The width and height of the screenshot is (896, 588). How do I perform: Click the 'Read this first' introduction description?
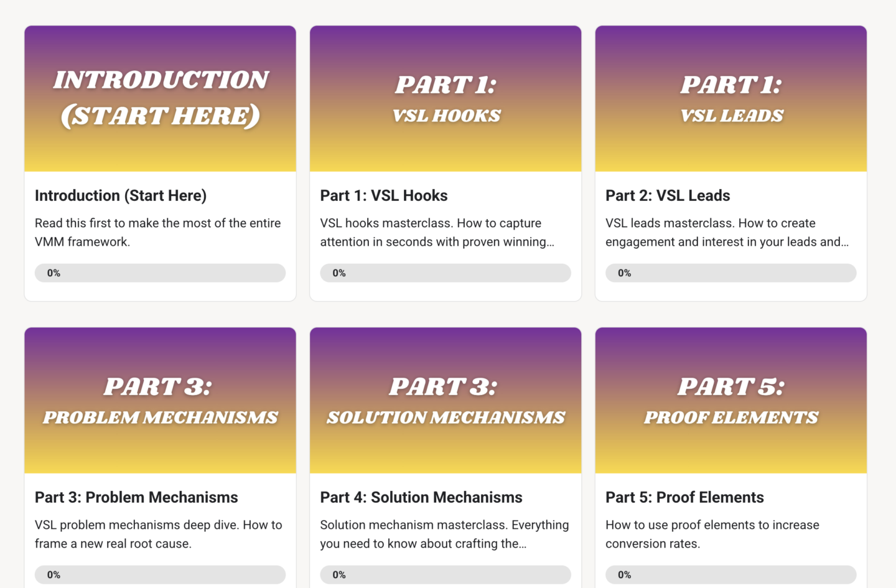tap(158, 232)
